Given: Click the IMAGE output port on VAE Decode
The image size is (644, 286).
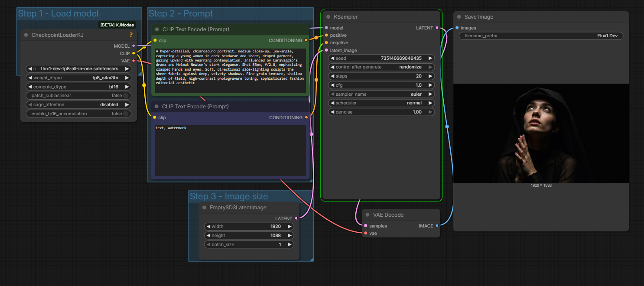Looking at the screenshot, I should tap(436, 226).
